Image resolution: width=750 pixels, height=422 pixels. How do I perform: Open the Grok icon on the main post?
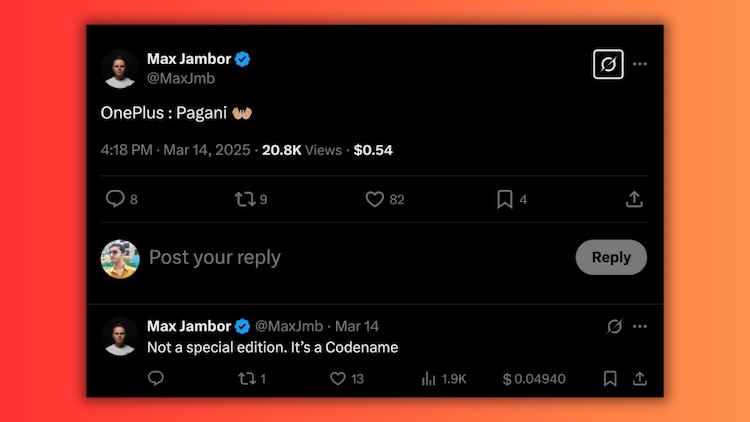pos(608,64)
